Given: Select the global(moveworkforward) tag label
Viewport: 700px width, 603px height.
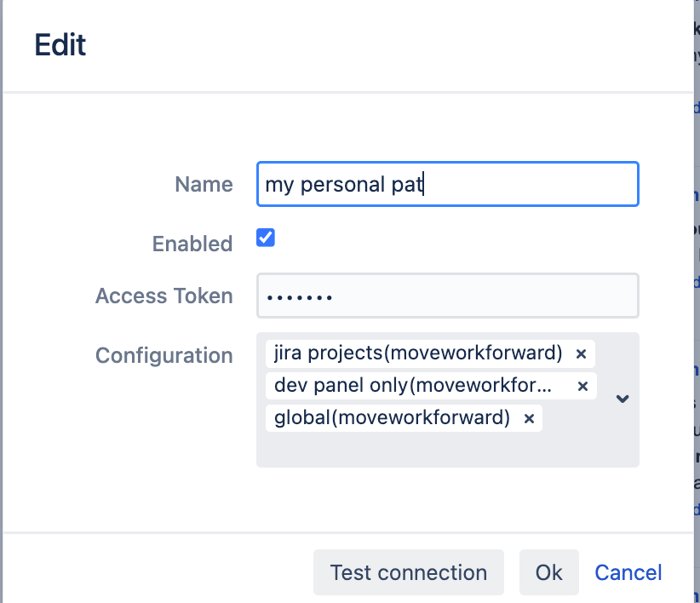Looking at the screenshot, I should point(392,417).
